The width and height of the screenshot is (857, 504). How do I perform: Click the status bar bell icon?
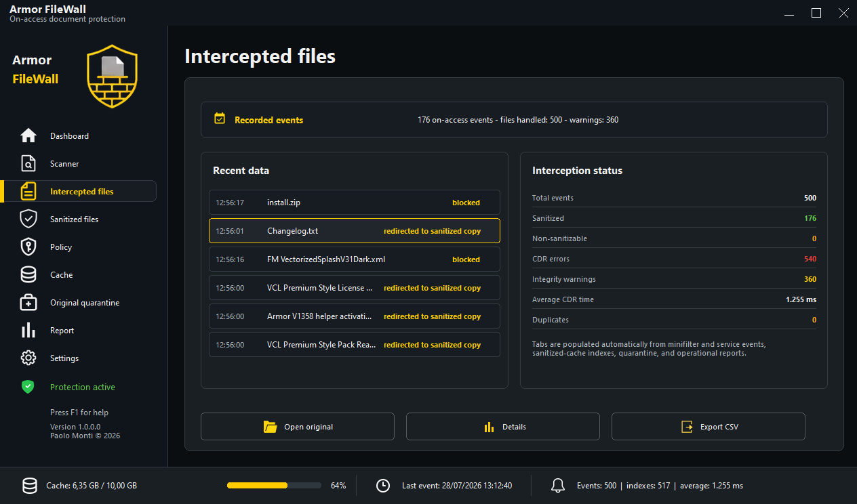point(558,486)
